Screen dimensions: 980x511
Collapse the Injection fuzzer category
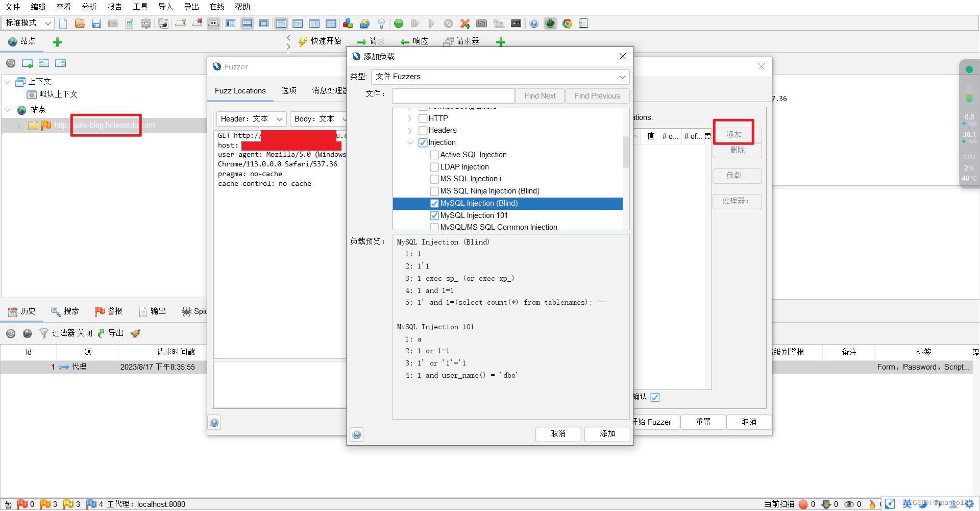[x=410, y=143]
